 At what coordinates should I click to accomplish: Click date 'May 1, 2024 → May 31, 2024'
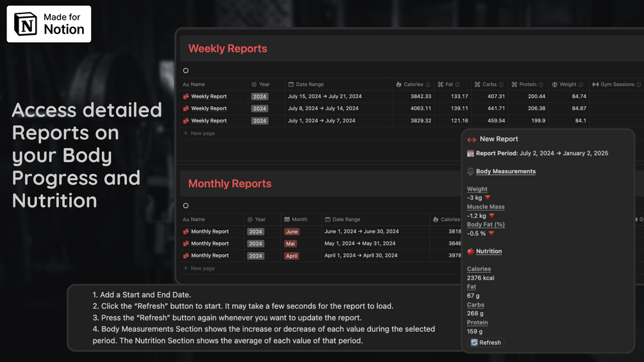(359, 243)
